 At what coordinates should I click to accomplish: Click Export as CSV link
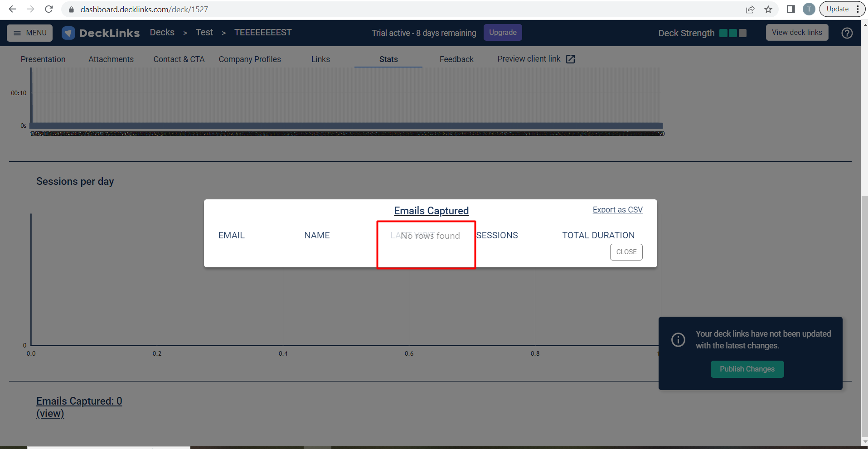click(x=617, y=210)
